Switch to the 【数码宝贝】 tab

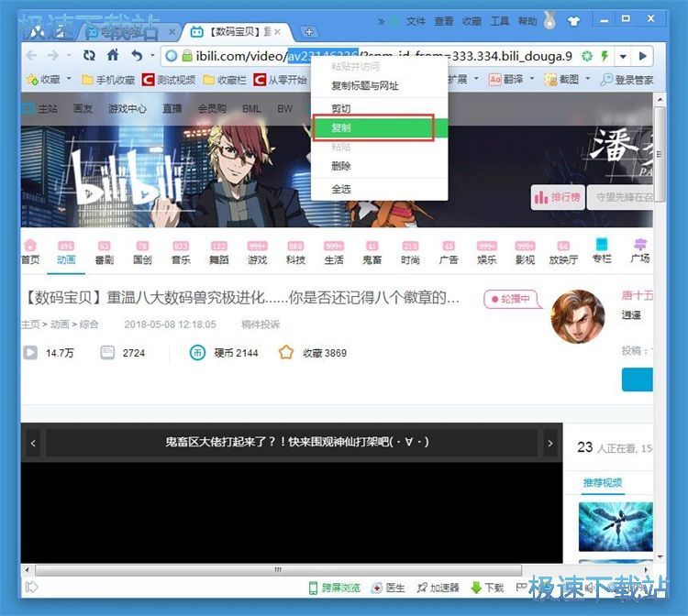236,31
